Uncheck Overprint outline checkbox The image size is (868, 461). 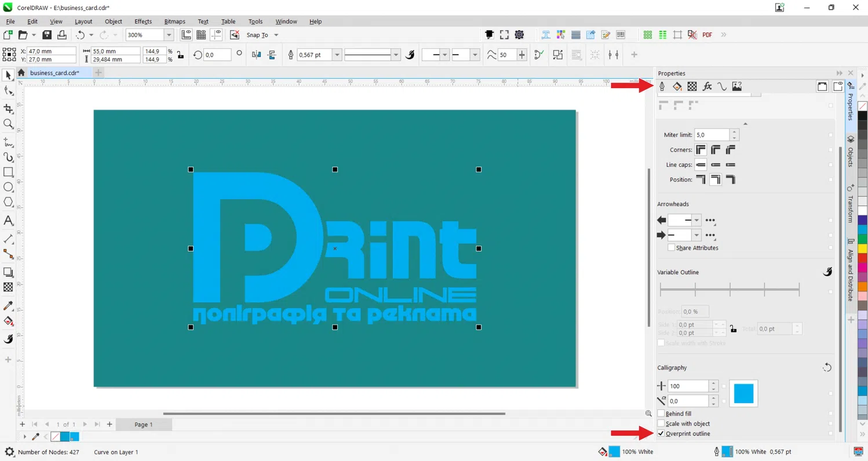click(x=661, y=433)
